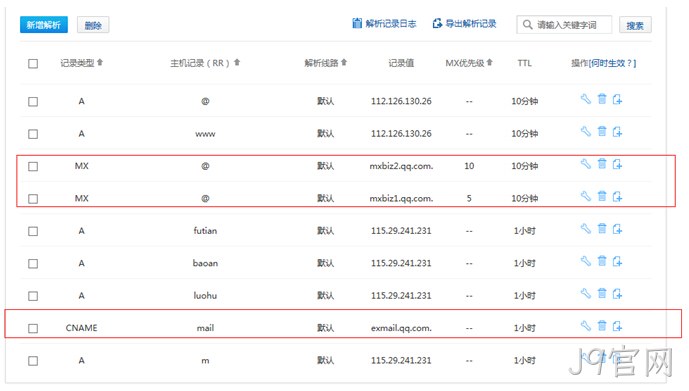Edit the luohu record via wrench icon

tap(586, 293)
